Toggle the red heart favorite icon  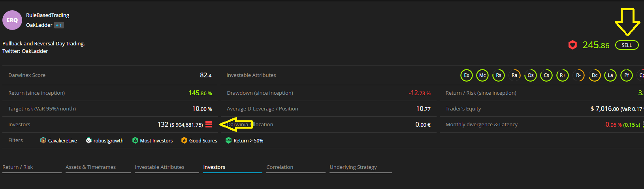(x=572, y=45)
